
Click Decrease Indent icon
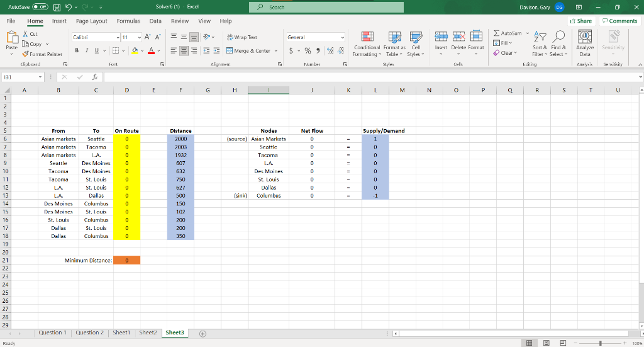206,50
